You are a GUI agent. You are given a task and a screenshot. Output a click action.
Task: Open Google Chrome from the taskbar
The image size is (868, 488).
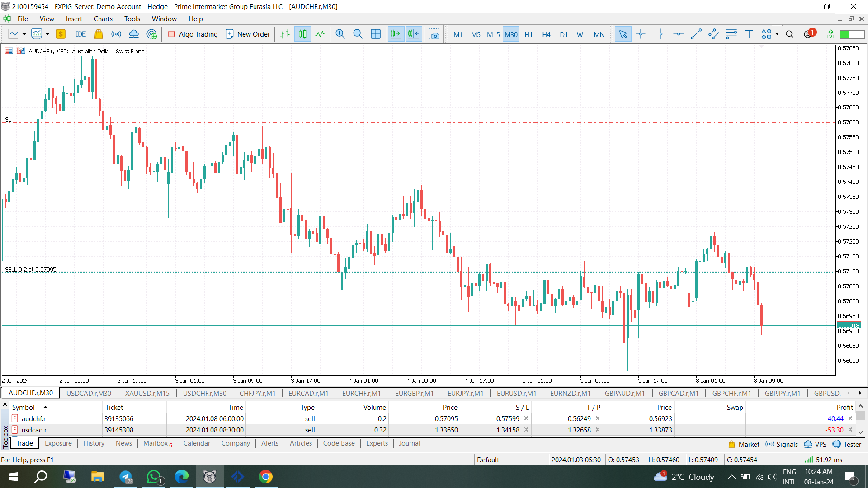pos(266,477)
